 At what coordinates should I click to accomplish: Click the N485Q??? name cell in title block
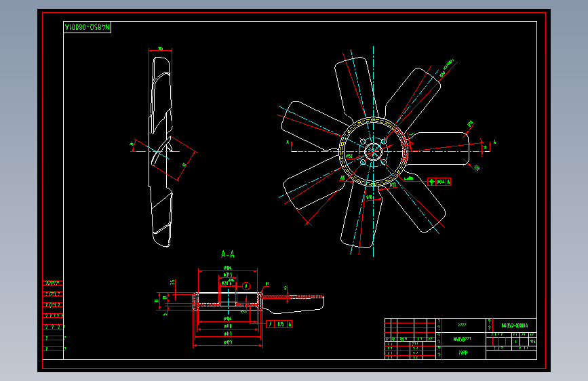[x=463, y=339]
